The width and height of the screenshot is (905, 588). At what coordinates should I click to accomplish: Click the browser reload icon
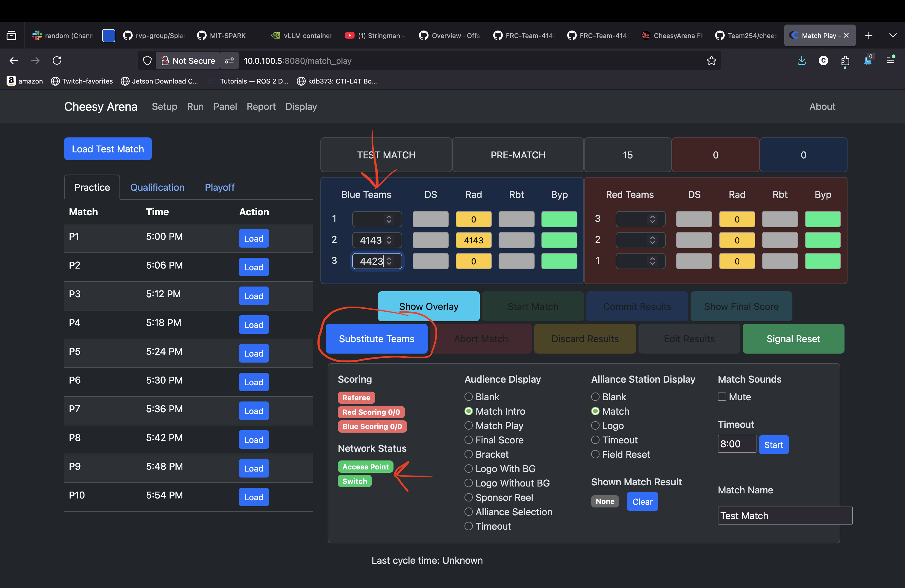click(x=57, y=60)
